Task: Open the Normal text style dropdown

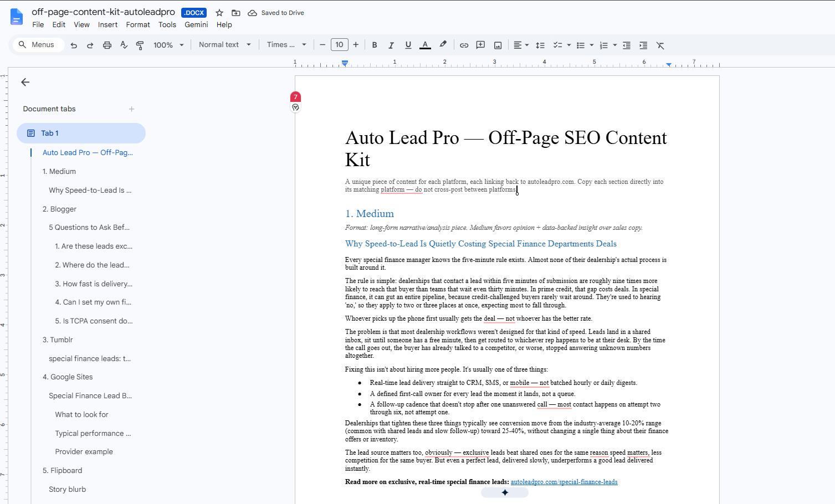Action: point(225,45)
